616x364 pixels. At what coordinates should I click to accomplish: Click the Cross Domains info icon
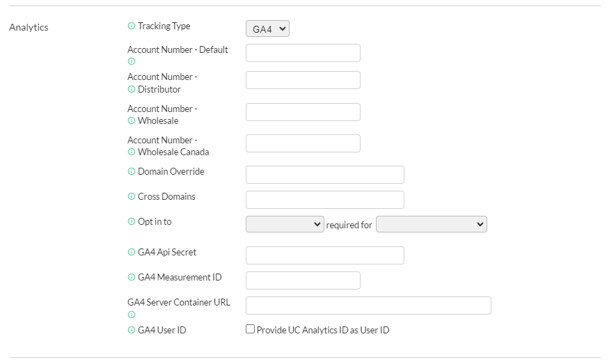pyautogui.click(x=132, y=196)
